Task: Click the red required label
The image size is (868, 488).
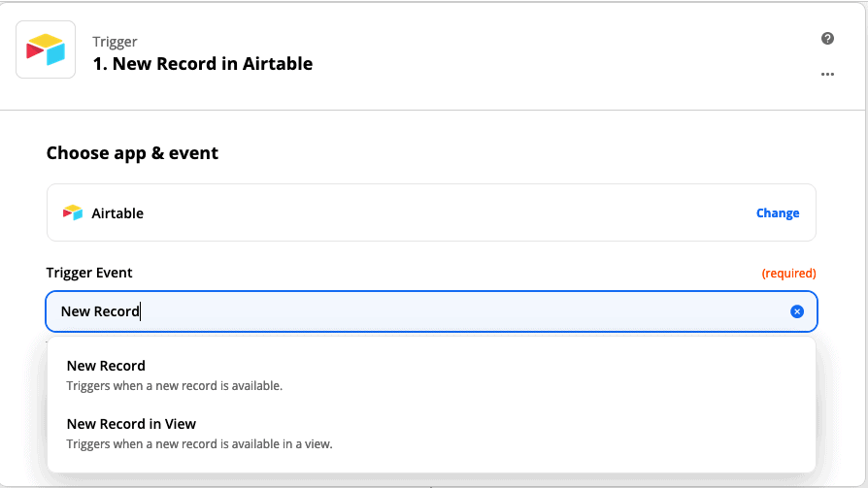Action: click(788, 274)
